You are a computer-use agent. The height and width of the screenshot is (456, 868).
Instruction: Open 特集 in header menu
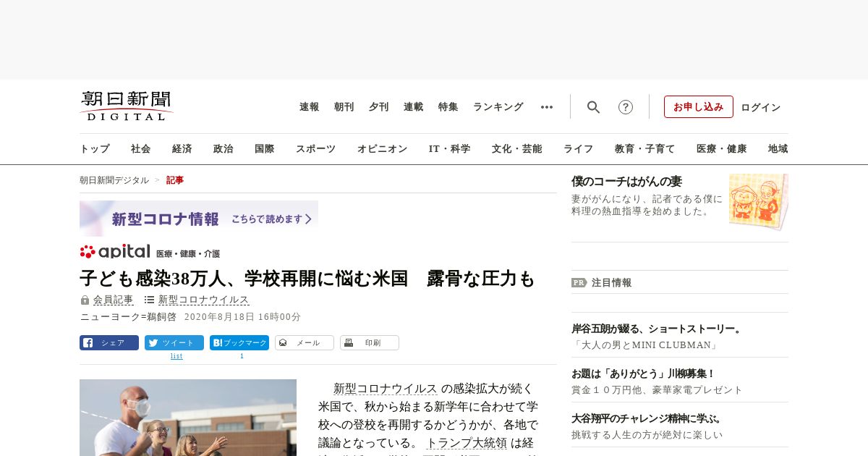click(448, 107)
